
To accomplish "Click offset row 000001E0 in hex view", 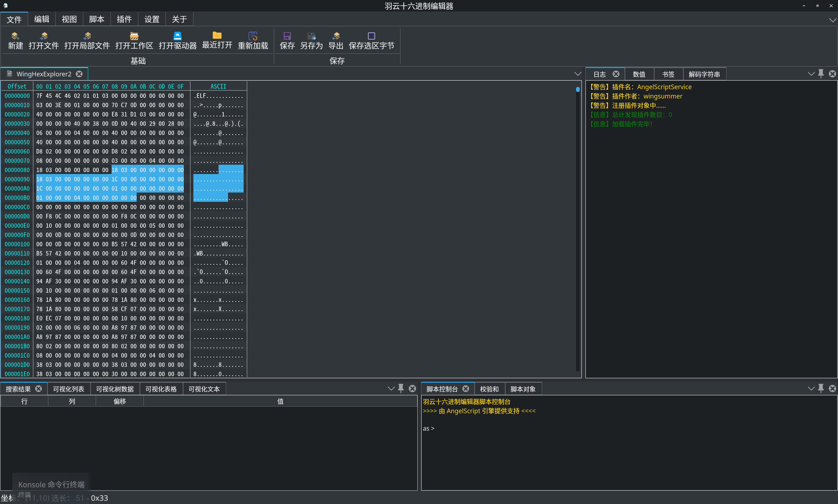I will click(x=17, y=374).
